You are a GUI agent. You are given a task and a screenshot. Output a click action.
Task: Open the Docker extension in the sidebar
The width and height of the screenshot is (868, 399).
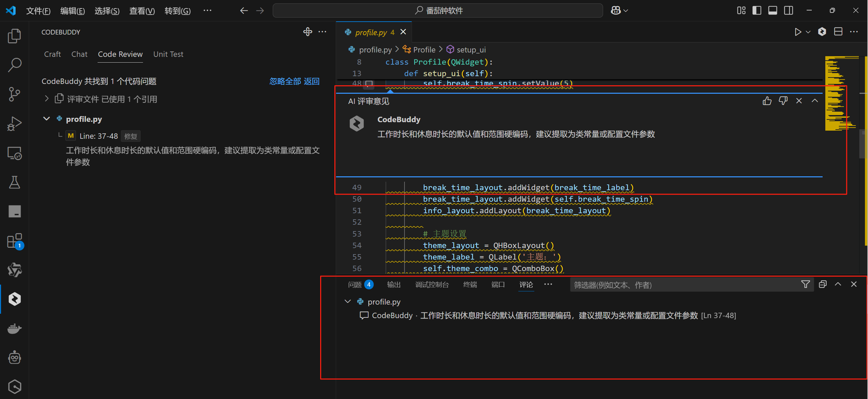[x=14, y=329]
